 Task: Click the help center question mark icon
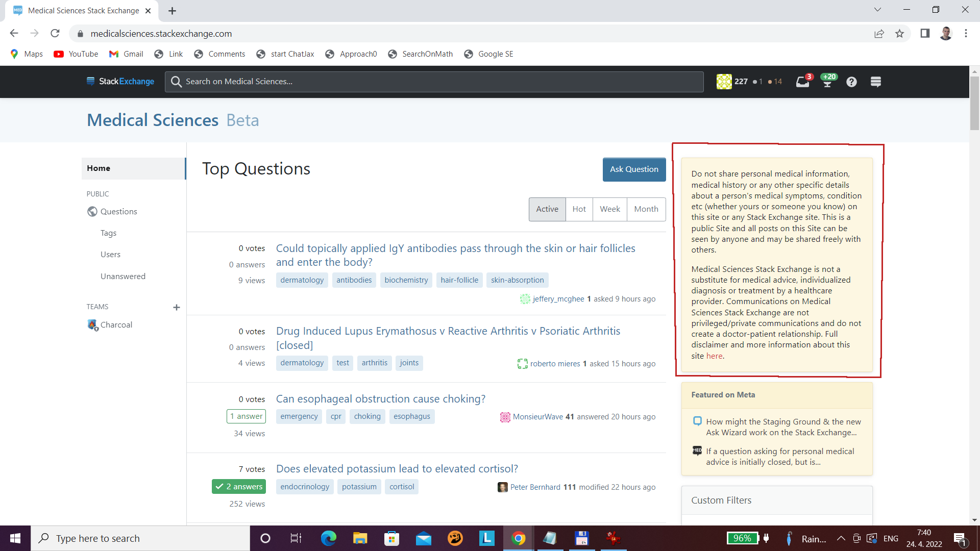tap(851, 82)
